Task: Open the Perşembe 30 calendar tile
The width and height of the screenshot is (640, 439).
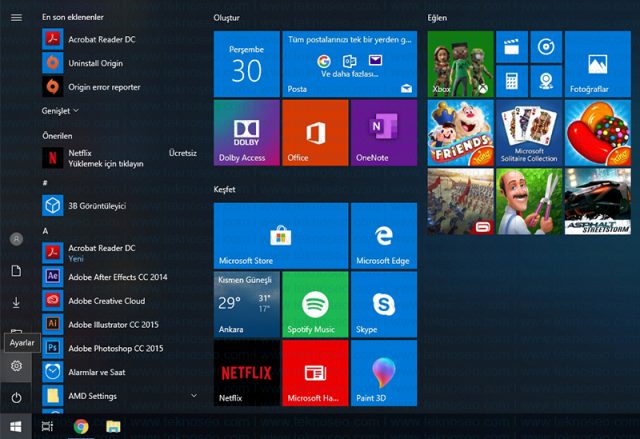Action: (247, 64)
